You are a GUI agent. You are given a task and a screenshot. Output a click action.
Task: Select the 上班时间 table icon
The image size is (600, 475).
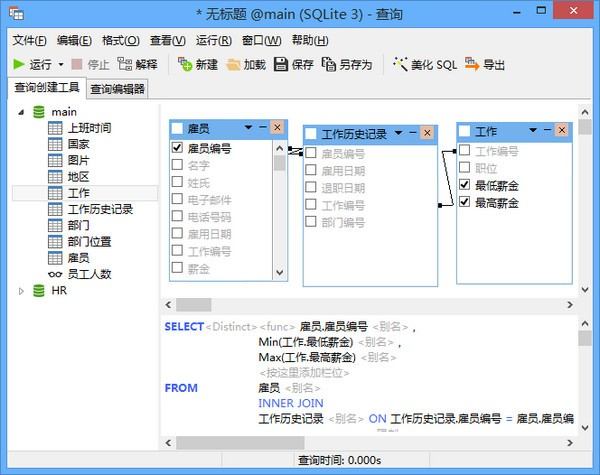point(55,128)
